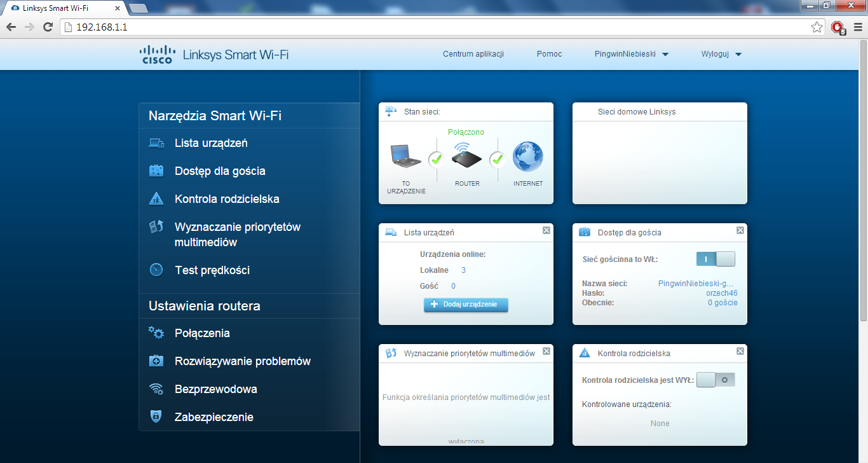Enable the Kontrola rodzicielska switch
Image resolution: width=868 pixels, height=463 pixels.
coord(715,380)
